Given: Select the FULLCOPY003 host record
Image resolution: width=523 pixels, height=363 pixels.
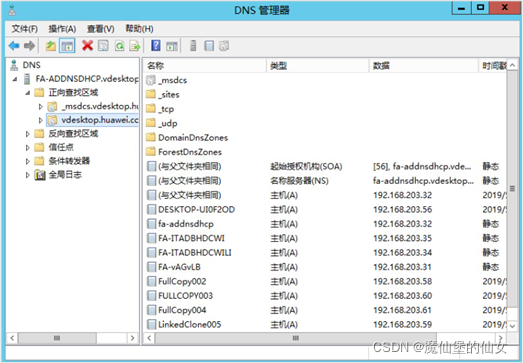Looking at the screenshot, I should pyautogui.click(x=325, y=296).
